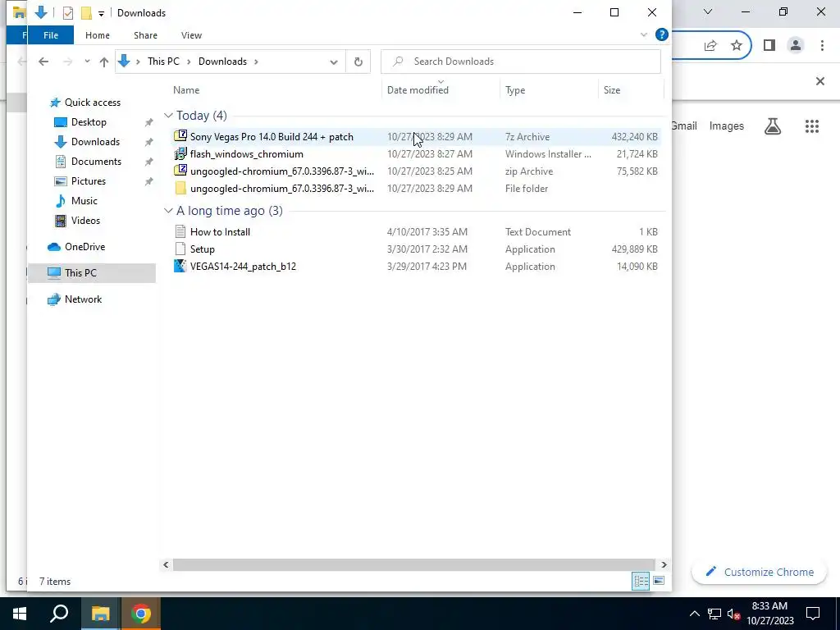Image resolution: width=840 pixels, height=630 pixels.
Task: Refresh the Downloads folder
Action: click(x=358, y=62)
